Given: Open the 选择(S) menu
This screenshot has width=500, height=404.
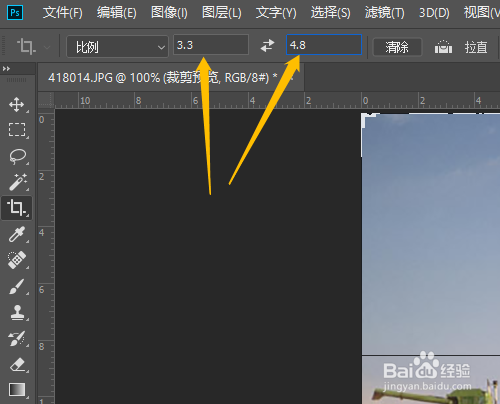Looking at the screenshot, I should click(330, 13).
